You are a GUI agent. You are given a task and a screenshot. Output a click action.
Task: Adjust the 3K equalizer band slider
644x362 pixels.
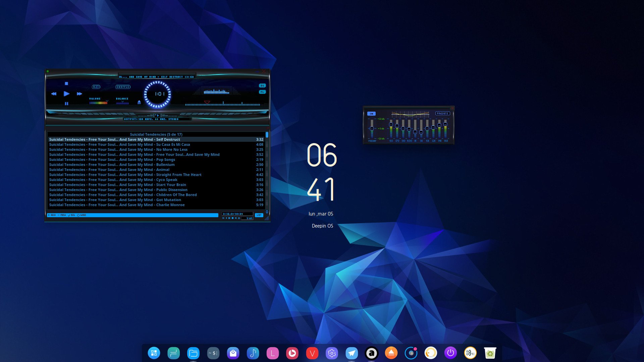click(x=421, y=129)
